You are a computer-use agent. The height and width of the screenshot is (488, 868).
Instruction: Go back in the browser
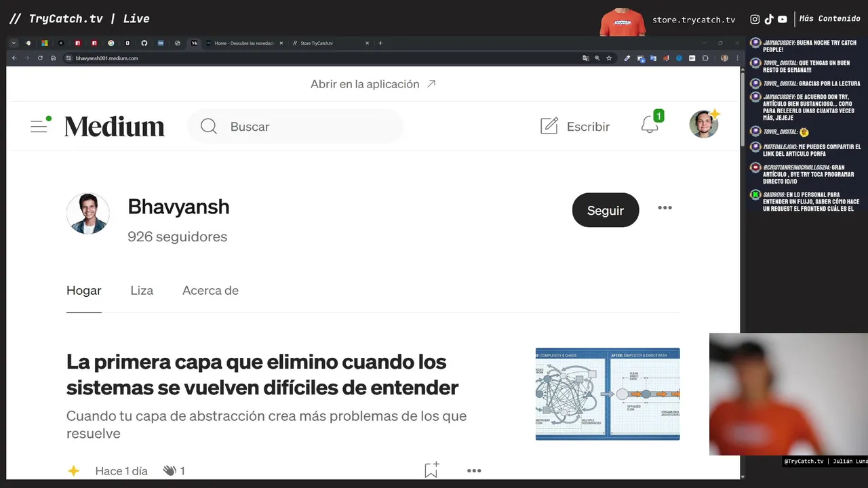point(14,58)
